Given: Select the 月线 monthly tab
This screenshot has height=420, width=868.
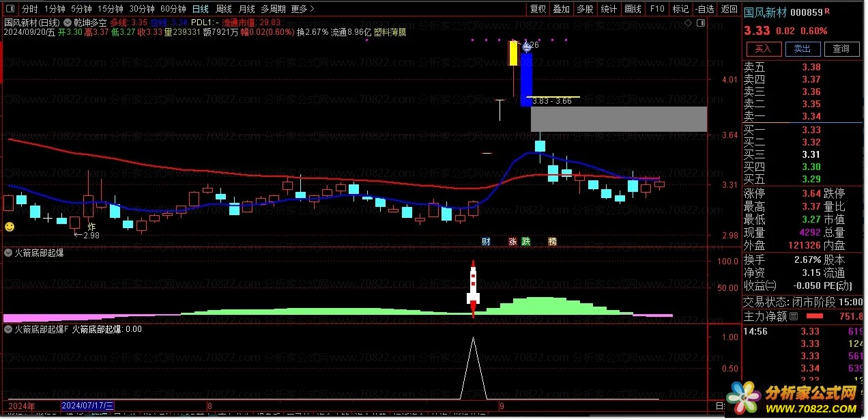Looking at the screenshot, I should [246, 10].
